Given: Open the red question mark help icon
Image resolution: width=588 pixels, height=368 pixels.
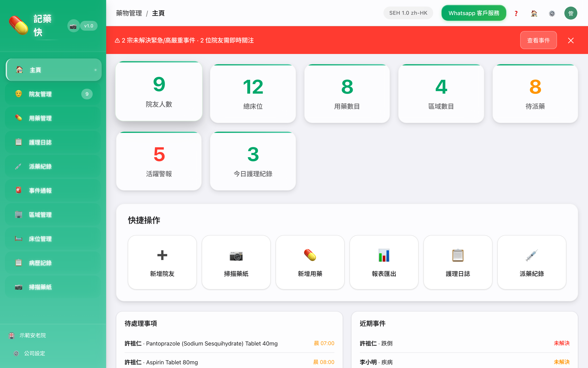Looking at the screenshot, I should [516, 13].
